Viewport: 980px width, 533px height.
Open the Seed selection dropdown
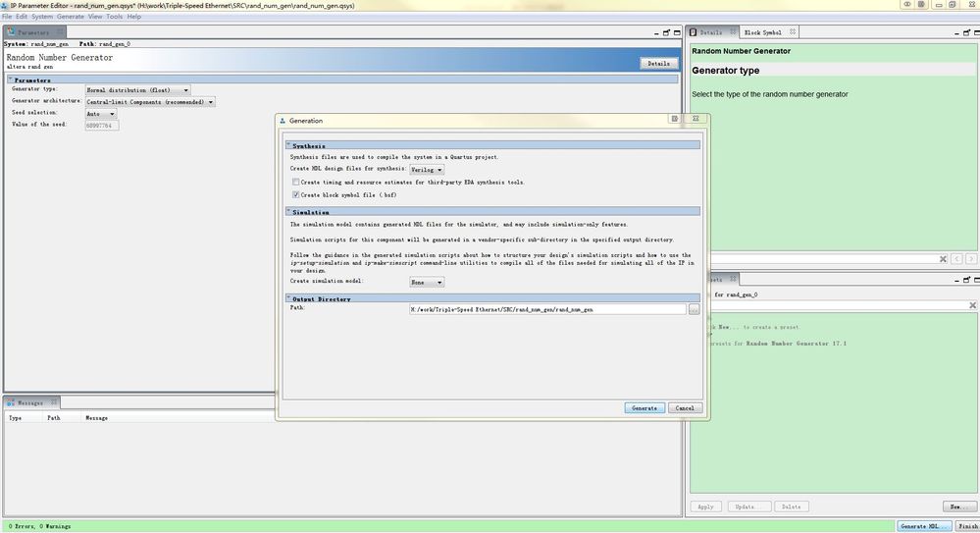(101, 114)
